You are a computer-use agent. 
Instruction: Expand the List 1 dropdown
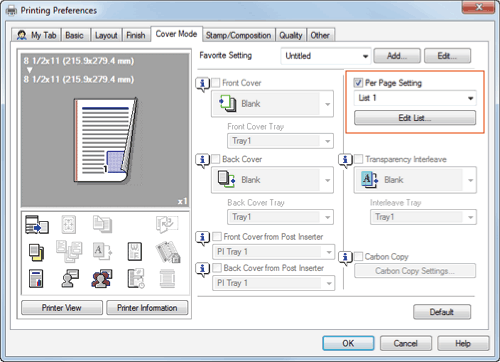click(415, 98)
